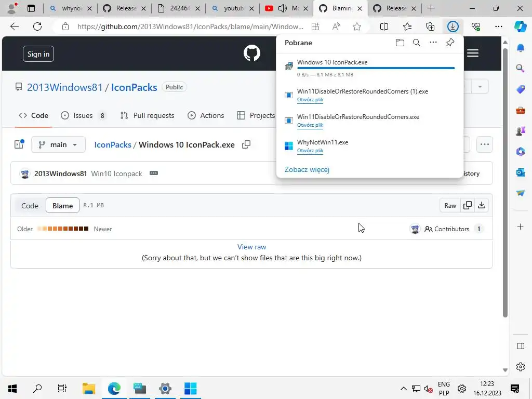Screen dimensions: 532x399
Task: Open 2013Windows81 owner profile link
Action: point(64,87)
